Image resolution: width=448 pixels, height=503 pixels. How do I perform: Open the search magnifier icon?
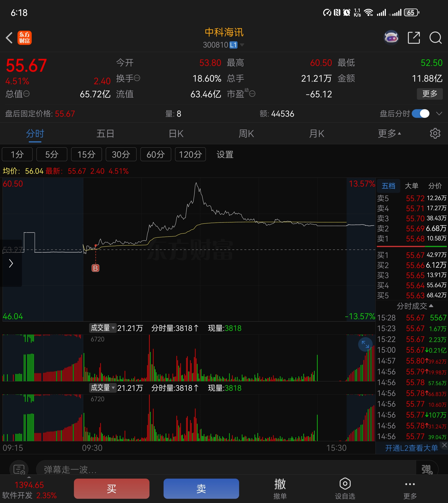436,38
